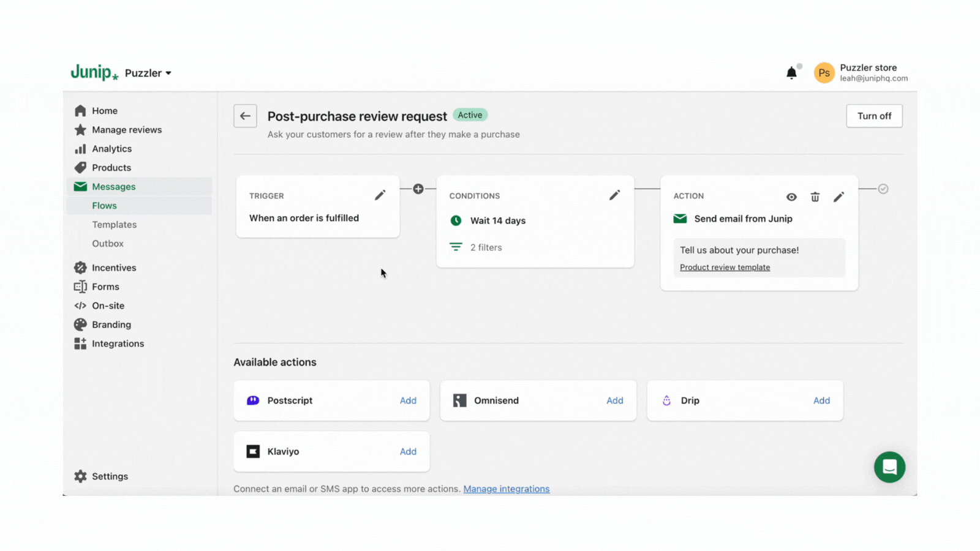The height and width of the screenshot is (551, 980).
Task: Click the Klaviyo logo icon
Action: [253, 451]
